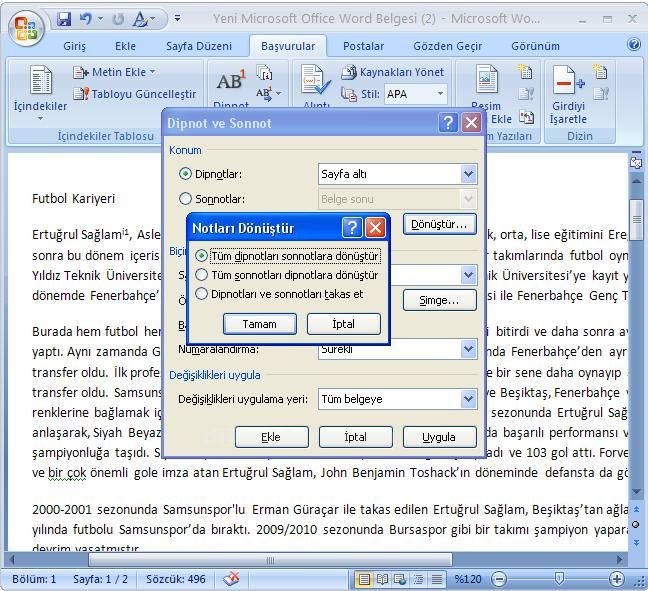Open the number format dropdown behind the Notları Dönüştür dialog
The height and width of the screenshot is (591, 648).
tap(468, 275)
